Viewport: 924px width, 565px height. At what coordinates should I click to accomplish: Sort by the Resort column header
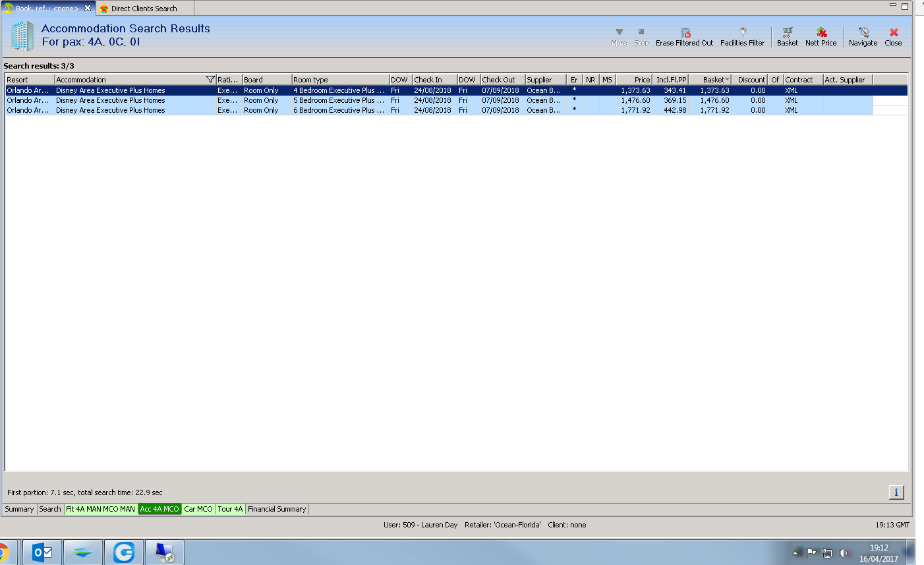click(x=30, y=80)
